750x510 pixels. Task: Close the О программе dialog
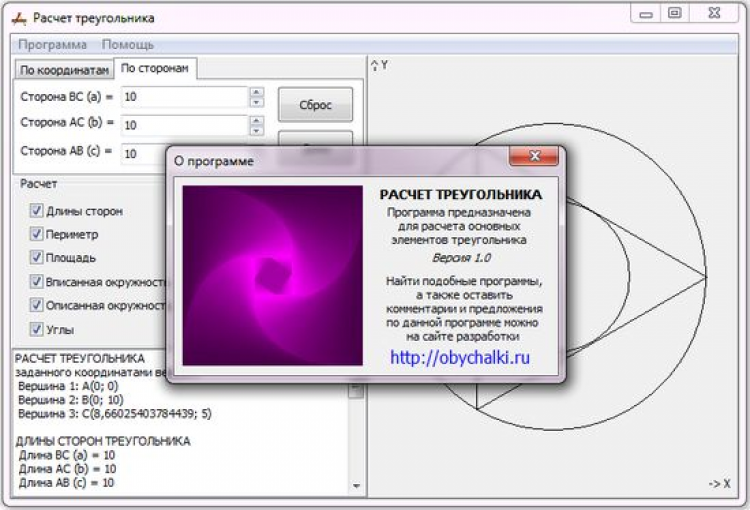534,156
